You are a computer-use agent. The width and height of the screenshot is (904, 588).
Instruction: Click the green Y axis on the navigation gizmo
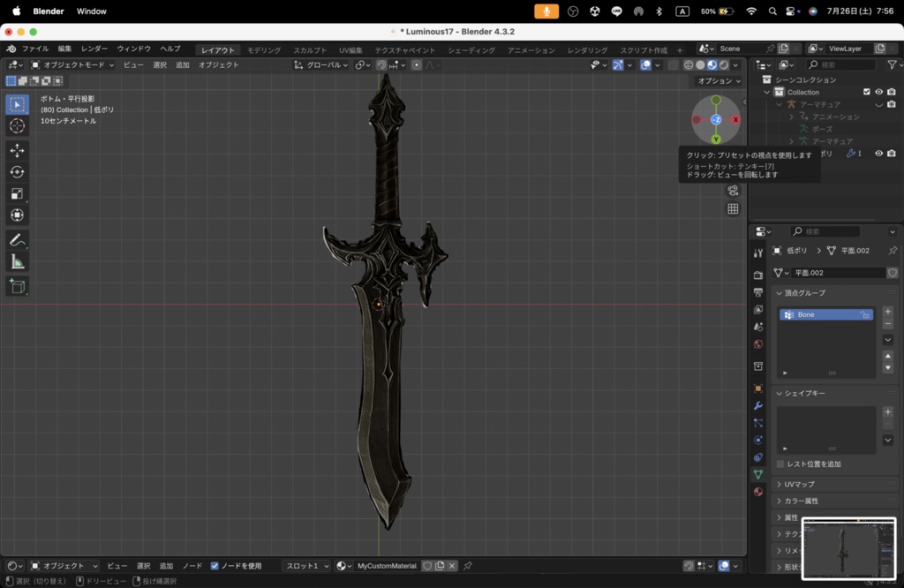715,141
